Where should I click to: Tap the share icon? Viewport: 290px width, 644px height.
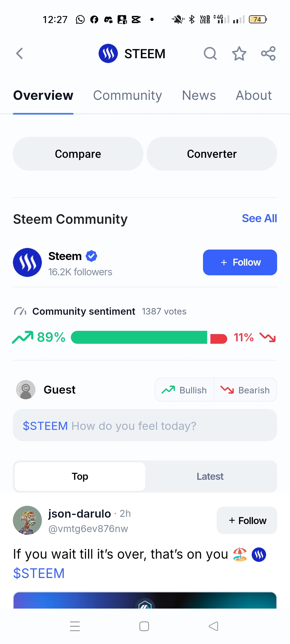tap(268, 53)
